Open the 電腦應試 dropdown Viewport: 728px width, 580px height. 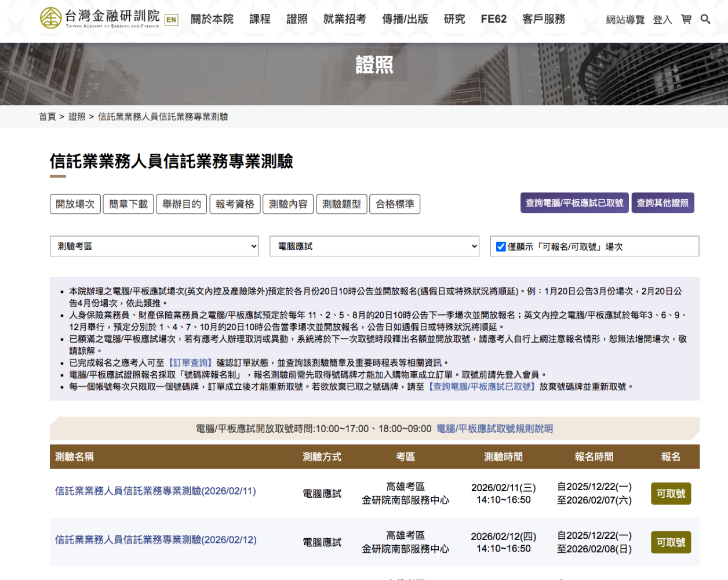(x=374, y=246)
